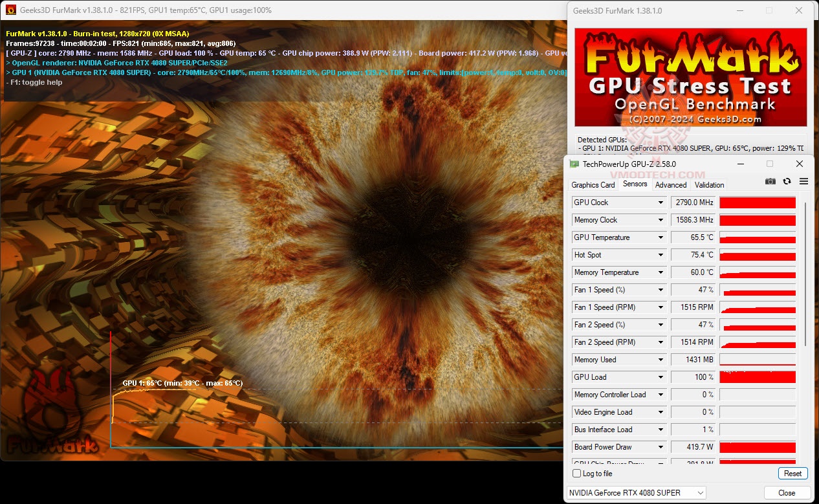Click the Reset button in GPU-Z
The width and height of the screenshot is (819, 504).
[792, 474]
